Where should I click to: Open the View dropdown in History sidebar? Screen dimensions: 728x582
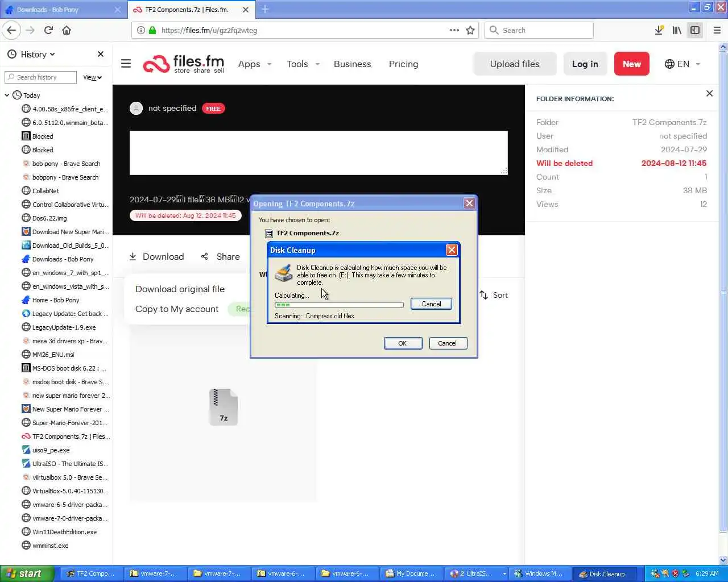tap(93, 77)
